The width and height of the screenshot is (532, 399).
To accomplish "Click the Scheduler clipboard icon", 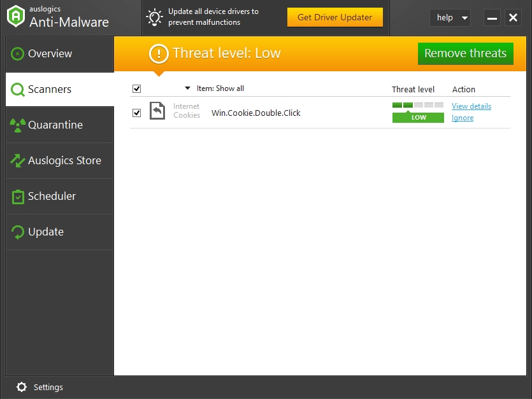I will click(x=18, y=197).
